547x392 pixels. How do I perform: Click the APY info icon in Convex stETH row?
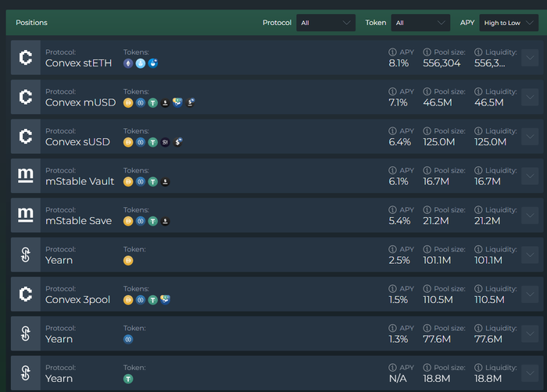click(x=392, y=52)
